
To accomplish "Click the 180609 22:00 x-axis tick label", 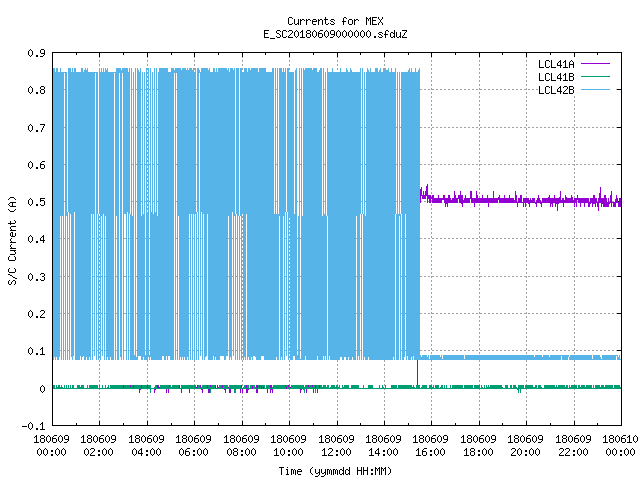I will [573, 446].
